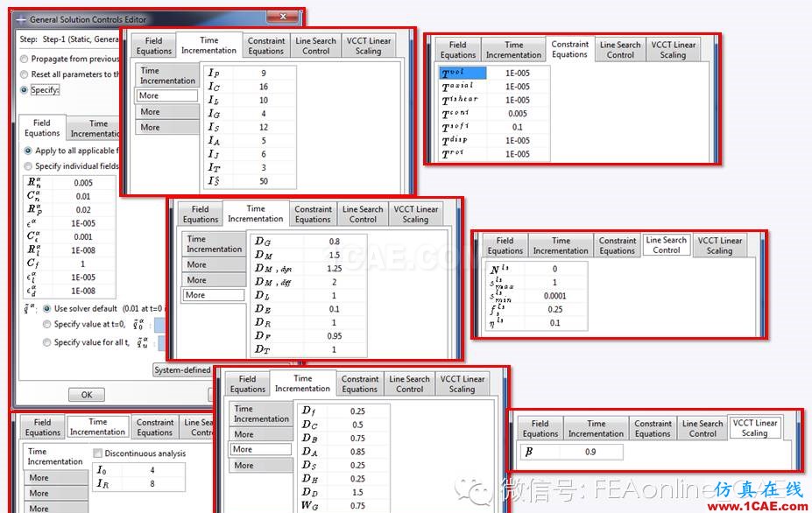The height and width of the screenshot is (513, 812).
Task: Select Specify value for all t option
Action: (46, 342)
